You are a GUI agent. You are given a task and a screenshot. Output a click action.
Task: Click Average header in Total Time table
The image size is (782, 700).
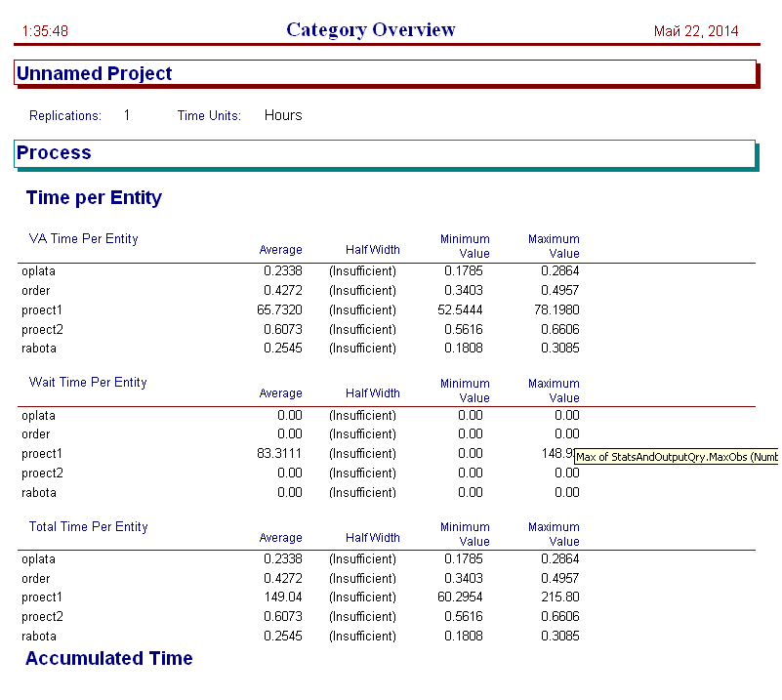coord(281,538)
